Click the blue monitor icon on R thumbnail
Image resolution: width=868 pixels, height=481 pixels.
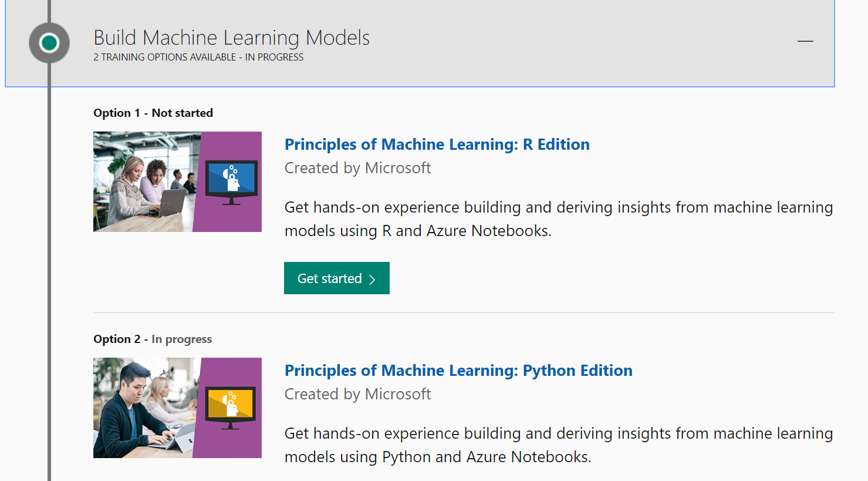231,182
